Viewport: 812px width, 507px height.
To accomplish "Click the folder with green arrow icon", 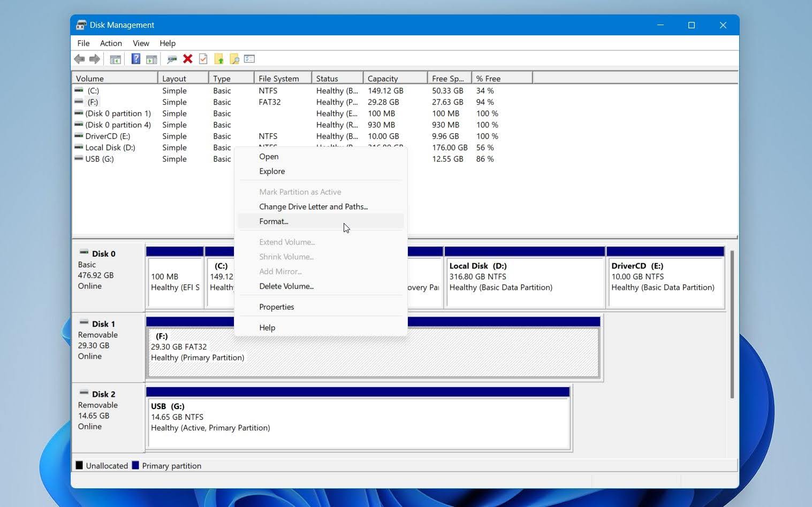I will point(218,59).
